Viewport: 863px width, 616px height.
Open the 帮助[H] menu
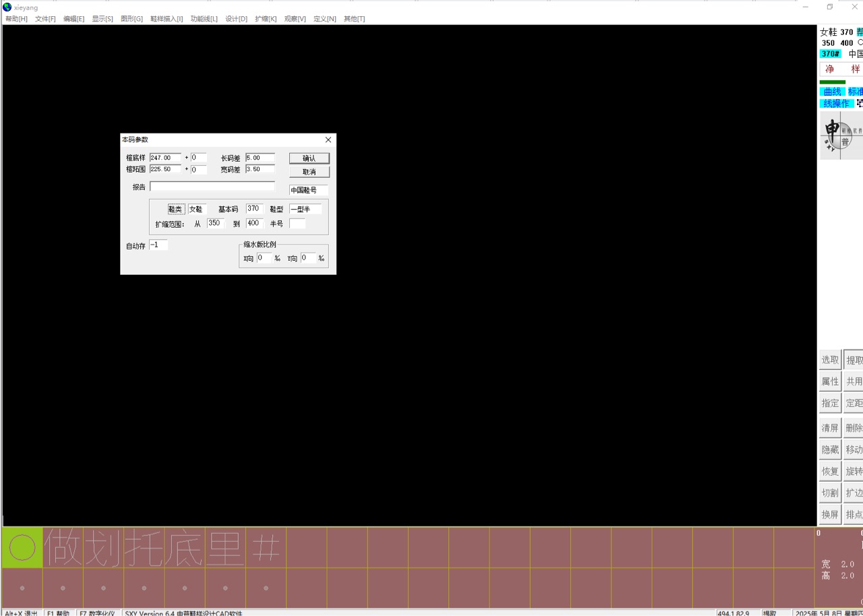pos(16,19)
